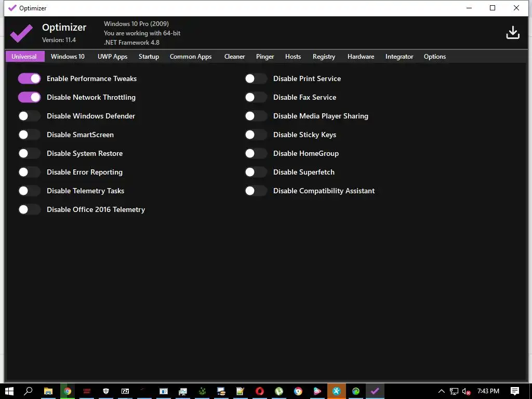Open Google Chrome from taskbar

pos(68,391)
